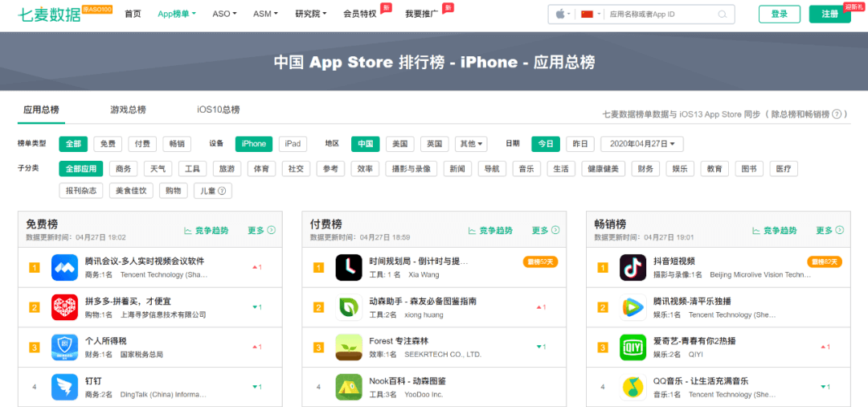Select 导航 subcategory
This screenshot has width=868, height=407.
[492, 169]
